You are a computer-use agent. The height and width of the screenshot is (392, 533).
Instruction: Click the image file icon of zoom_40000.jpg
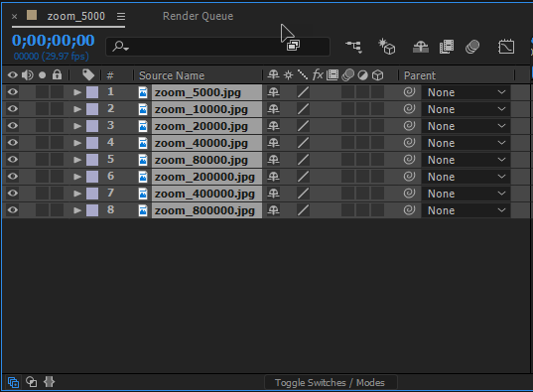click(x=143, y=143)
